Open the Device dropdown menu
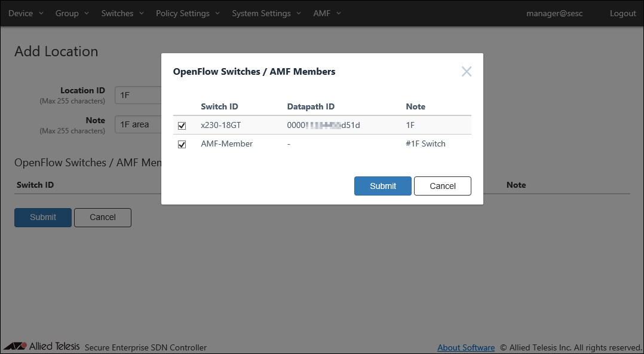The height and width of the screenshot is (354, 644). (x=26, y=13)
